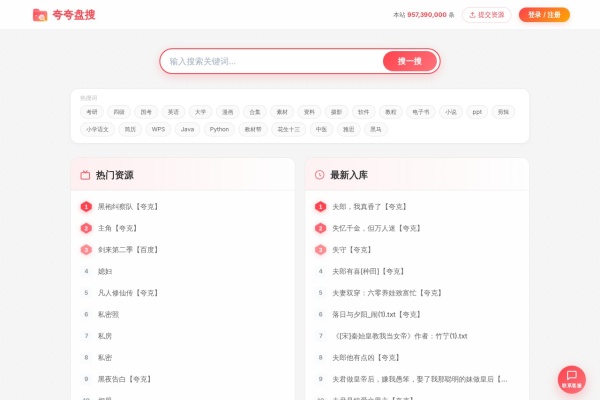This screenshot has width=600, height=400.
Task: Select hot keyword tag 教程
Action: coord(391,112)
